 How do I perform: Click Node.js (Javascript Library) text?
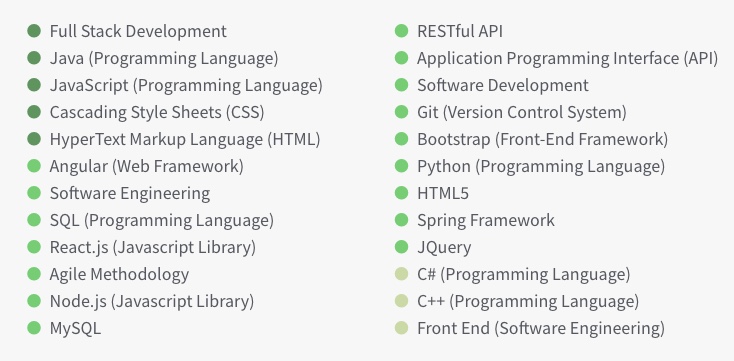[x=152, y=301]
